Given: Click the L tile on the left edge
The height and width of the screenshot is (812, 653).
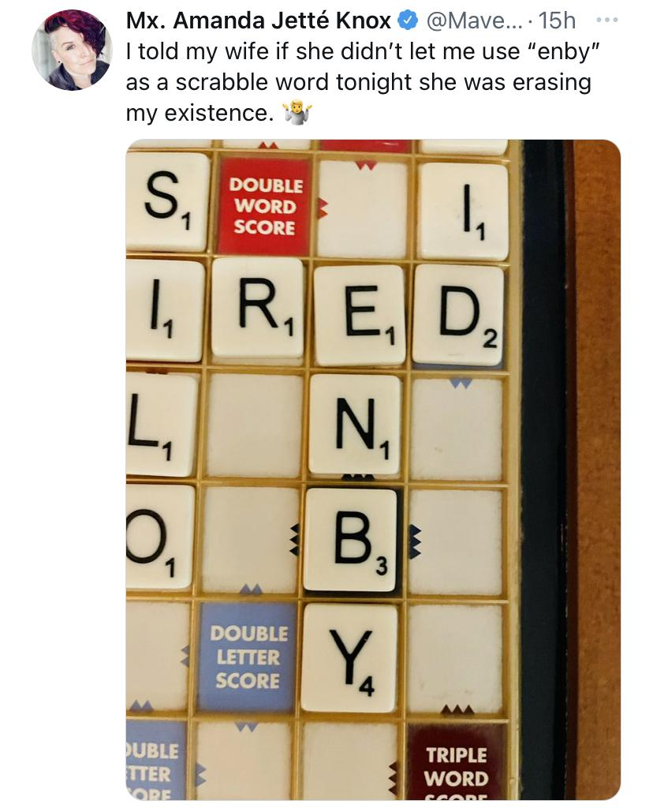Looking at the screenshot, I should point(162,423).
